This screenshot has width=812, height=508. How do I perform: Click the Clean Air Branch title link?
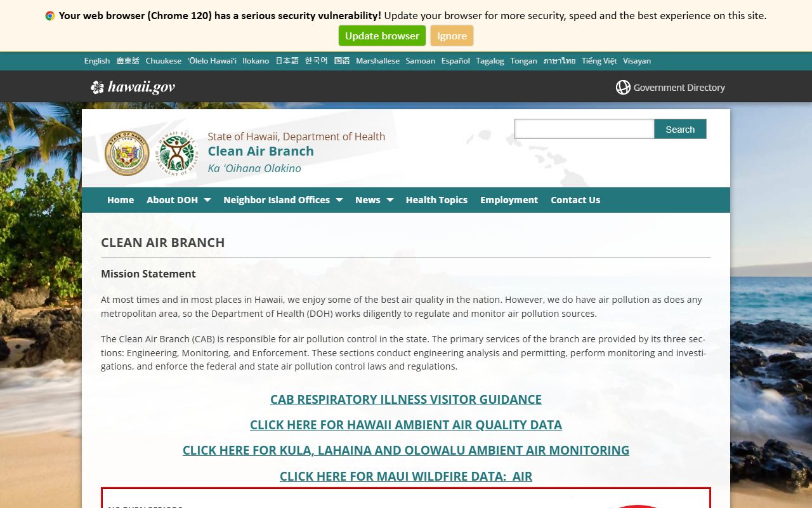261,151
